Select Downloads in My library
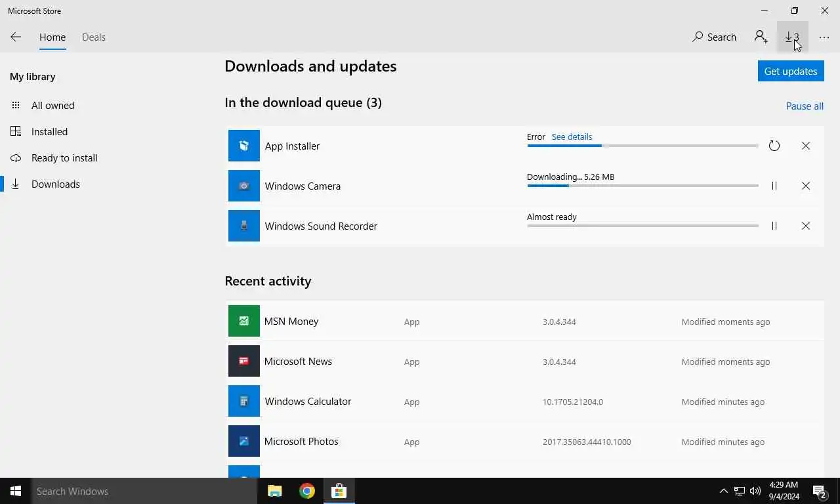The width and height of the screenshot is (840, 504). (56, 184)
